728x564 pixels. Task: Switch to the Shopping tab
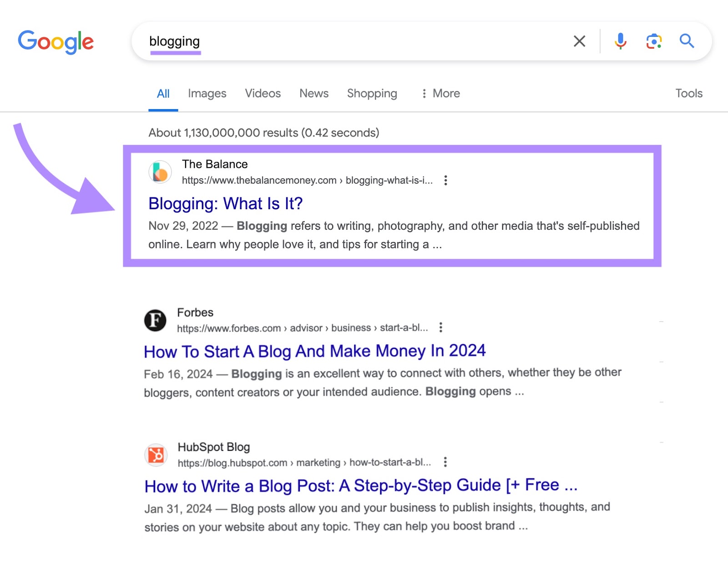point(372,93)
